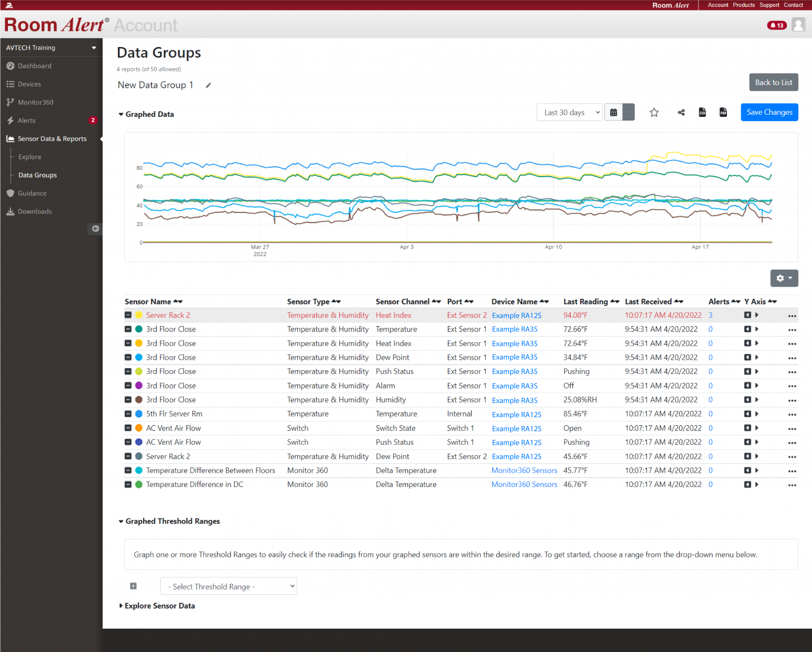Toggle 5th Flr Server Rm to right Y axis
Image resolution: width=812 pixels, height=652 pixels.
[757, 414]
